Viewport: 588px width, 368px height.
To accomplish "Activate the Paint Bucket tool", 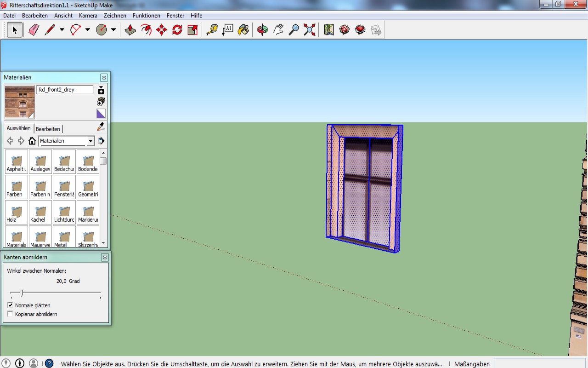I will (243, 30).
